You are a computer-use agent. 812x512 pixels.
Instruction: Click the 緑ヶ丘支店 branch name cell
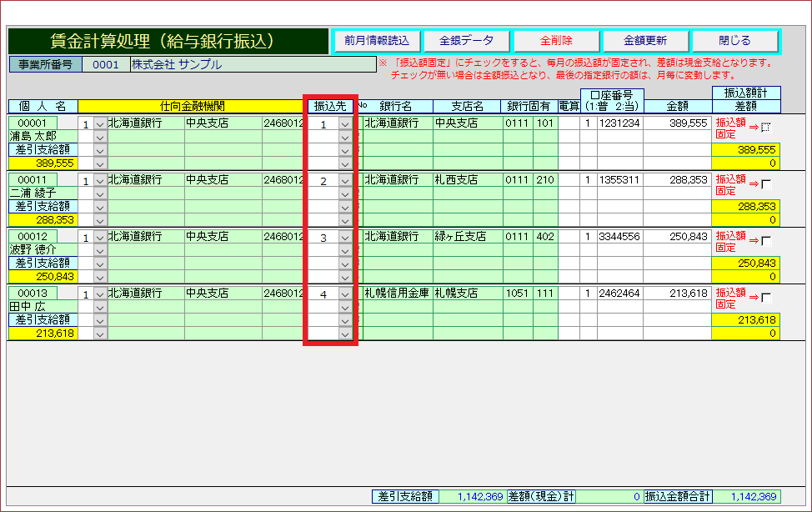[x=467, y=237]
